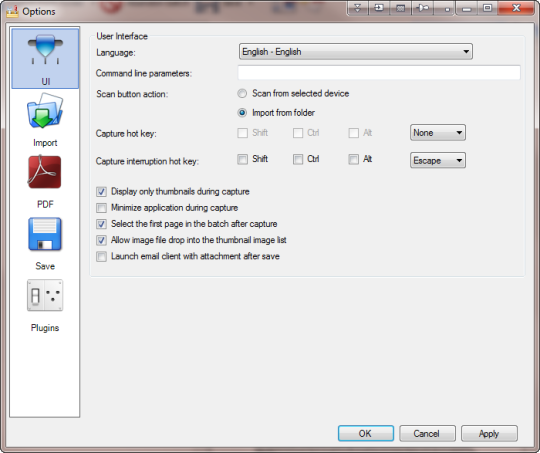This screenshot has height=453, width=540.
Task: Click the 'User Interface' group title
Action: coord(122,36)
